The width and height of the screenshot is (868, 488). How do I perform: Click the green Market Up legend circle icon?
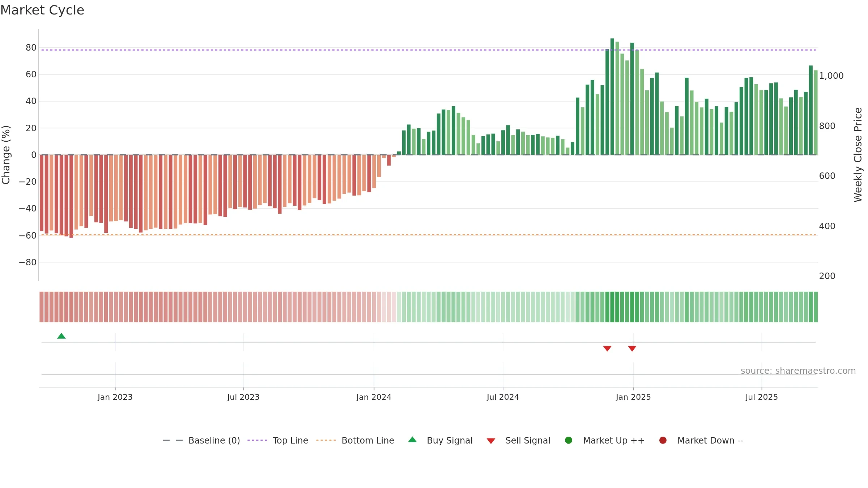coord(569,440)
